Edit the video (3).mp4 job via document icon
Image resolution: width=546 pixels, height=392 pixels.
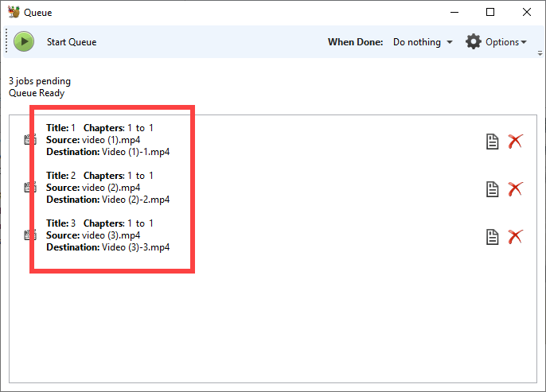coord(492,237)
